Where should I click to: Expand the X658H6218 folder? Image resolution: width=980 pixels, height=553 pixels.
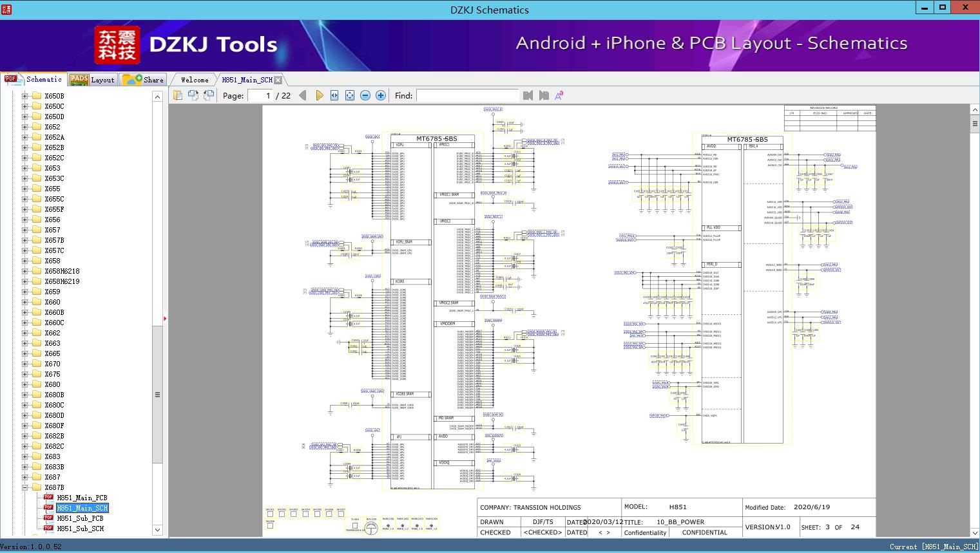tap(24, 271)
